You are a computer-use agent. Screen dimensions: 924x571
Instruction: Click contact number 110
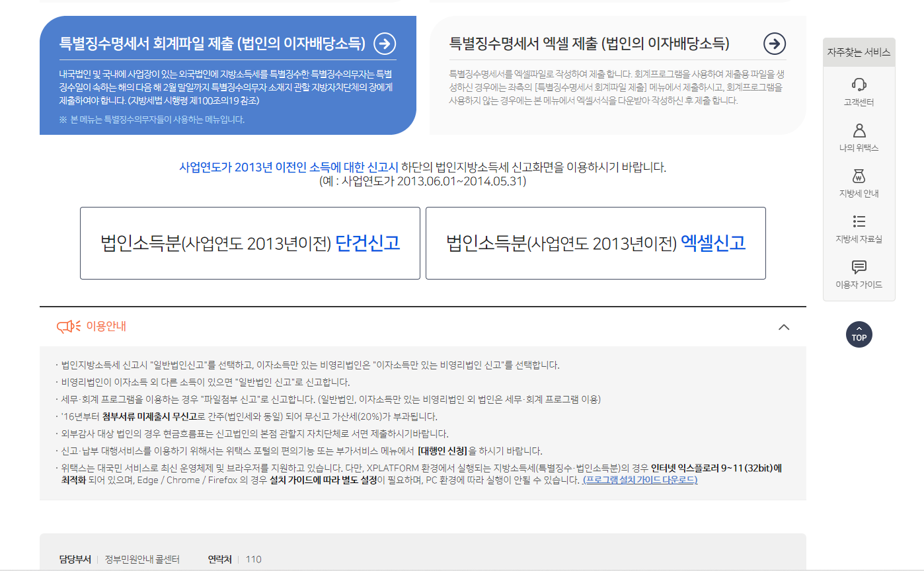254,560
